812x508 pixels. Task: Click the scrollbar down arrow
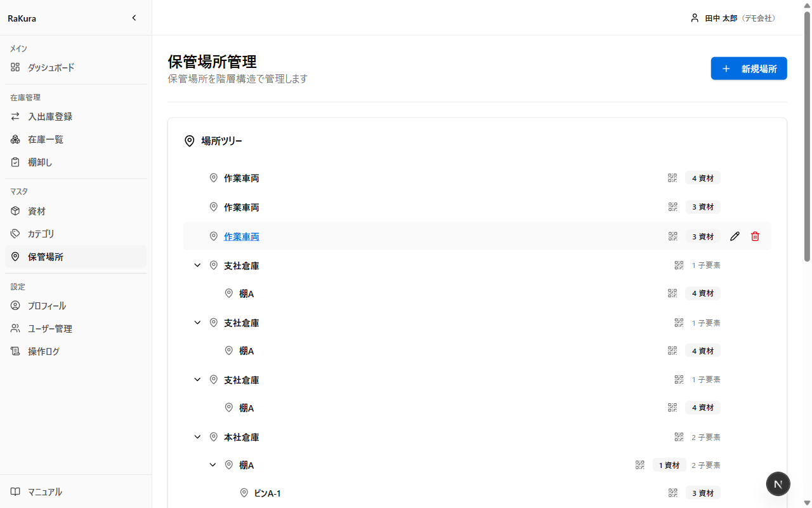(x=807, y=503)
